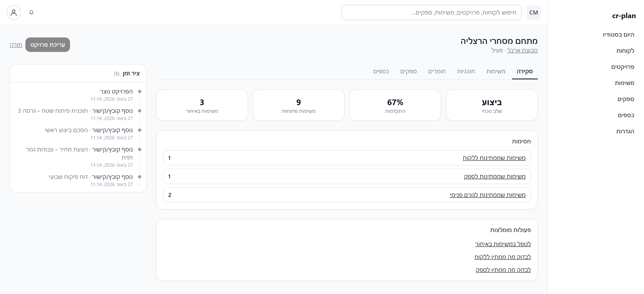Image resolution: width=644 pixels, height=294 pixels.
Task: Select the כספים project tab
Action: point(381,71)
